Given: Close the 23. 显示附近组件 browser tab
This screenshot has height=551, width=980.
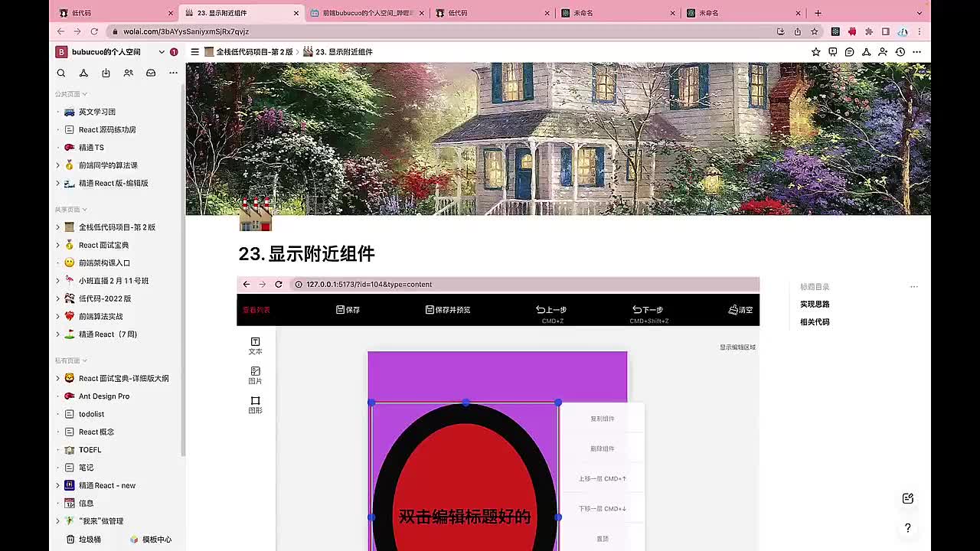Looking at the screenshot, I should [296, 13].
